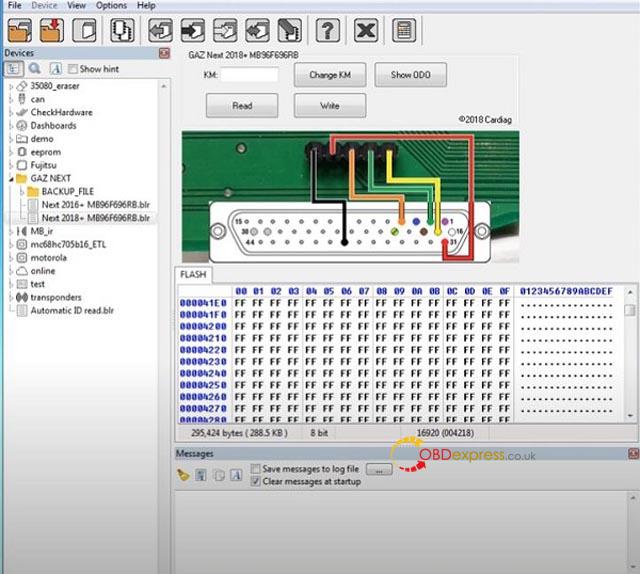Close the Messages panel with red icon
640x574 pixels.
pos(634,454)
